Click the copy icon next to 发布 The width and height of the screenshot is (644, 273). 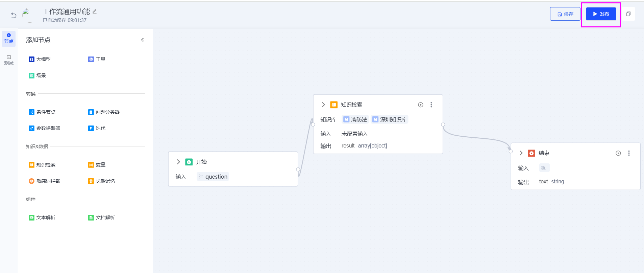628,14
